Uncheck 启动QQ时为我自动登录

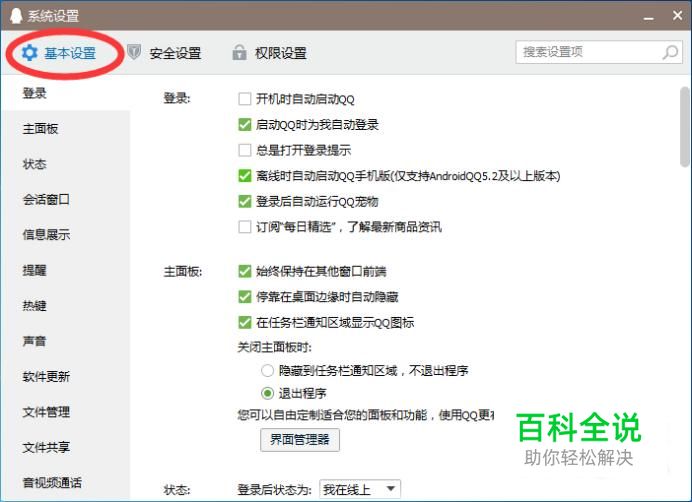pyautogui.click(x=244, y=125)
